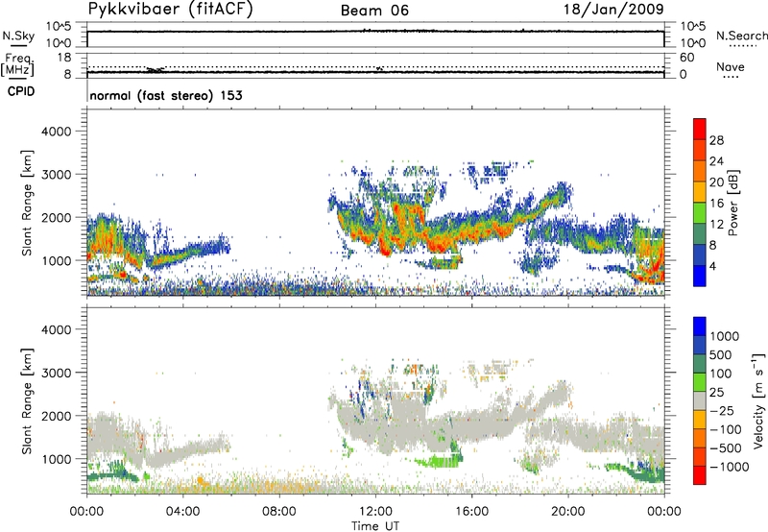
Task: Select the Beam 06 label
Action: tap(374, 11)
